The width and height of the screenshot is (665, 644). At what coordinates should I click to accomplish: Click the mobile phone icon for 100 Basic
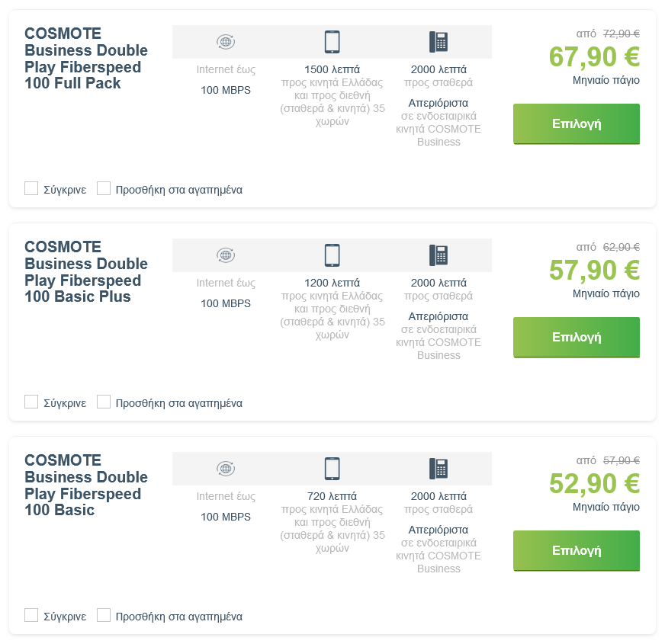(x=332, y=469)
